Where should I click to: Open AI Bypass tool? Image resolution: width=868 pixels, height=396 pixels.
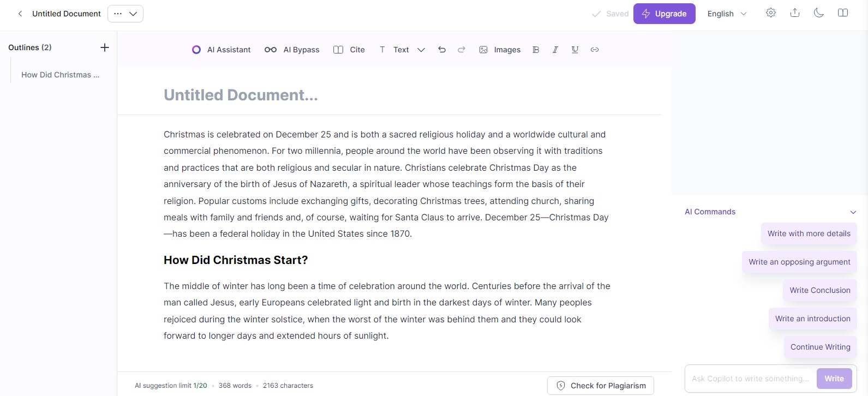tap(292, 50)
